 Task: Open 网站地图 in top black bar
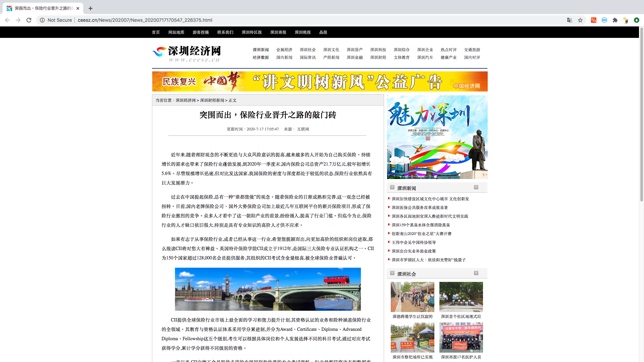pos(176,33)
